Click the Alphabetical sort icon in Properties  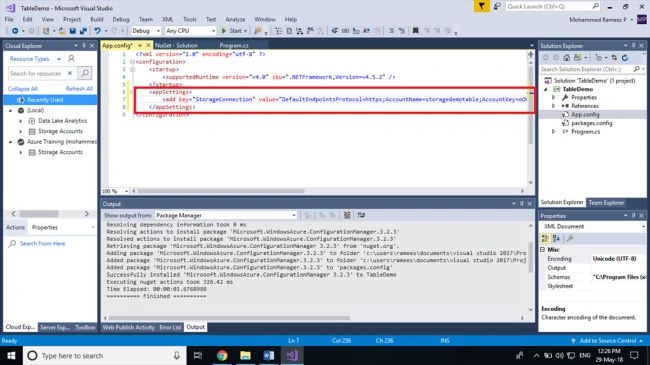point(556,238)
